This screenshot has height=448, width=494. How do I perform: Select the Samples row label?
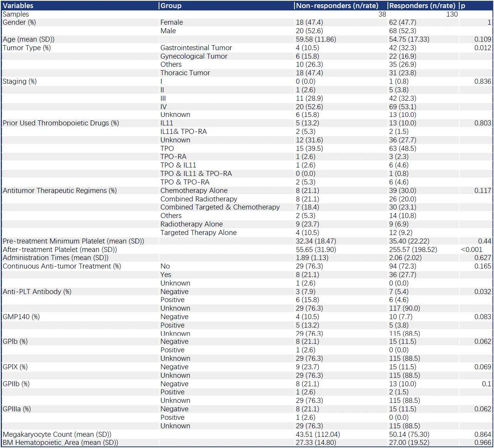point(16,14)
